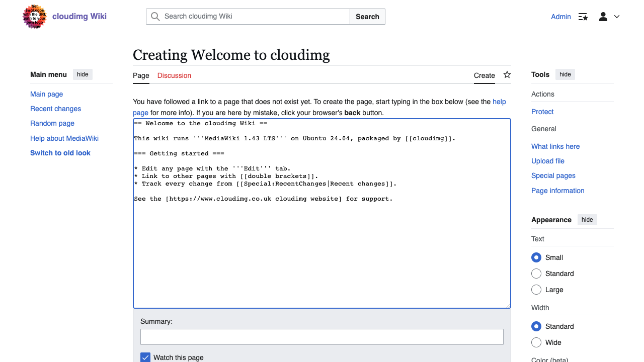Open Page information link
The width and height of the screenshot is (644, 362).
558,191
